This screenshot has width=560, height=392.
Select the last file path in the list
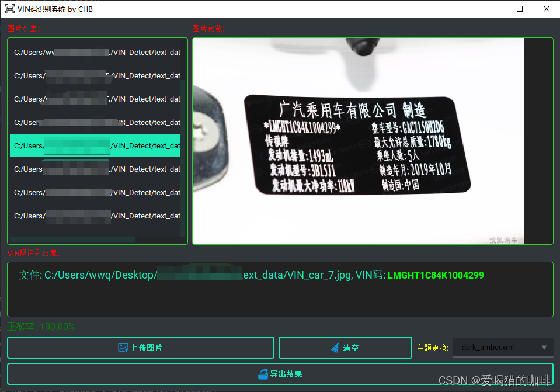[95, 216]
